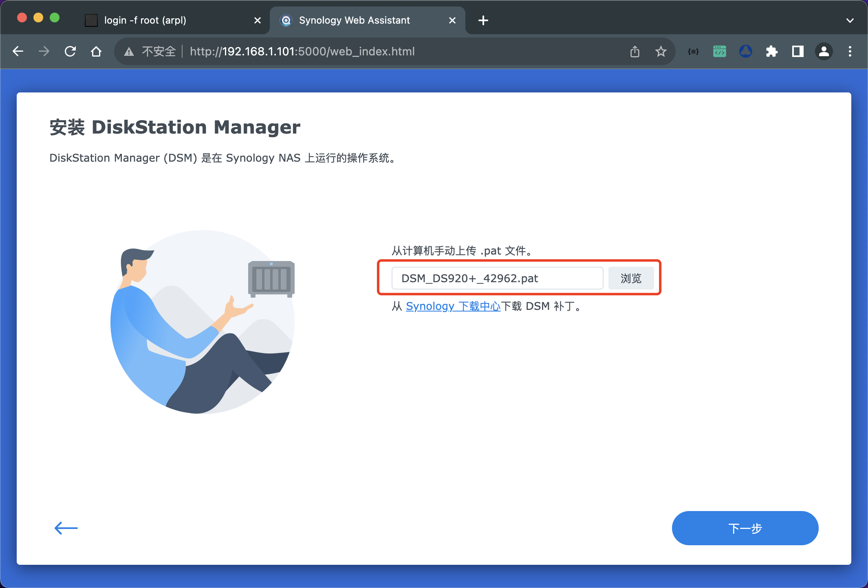This screenshot has width=868, height=588.
Task: Go back with the browser back arrow
Action: coord(18,51)
